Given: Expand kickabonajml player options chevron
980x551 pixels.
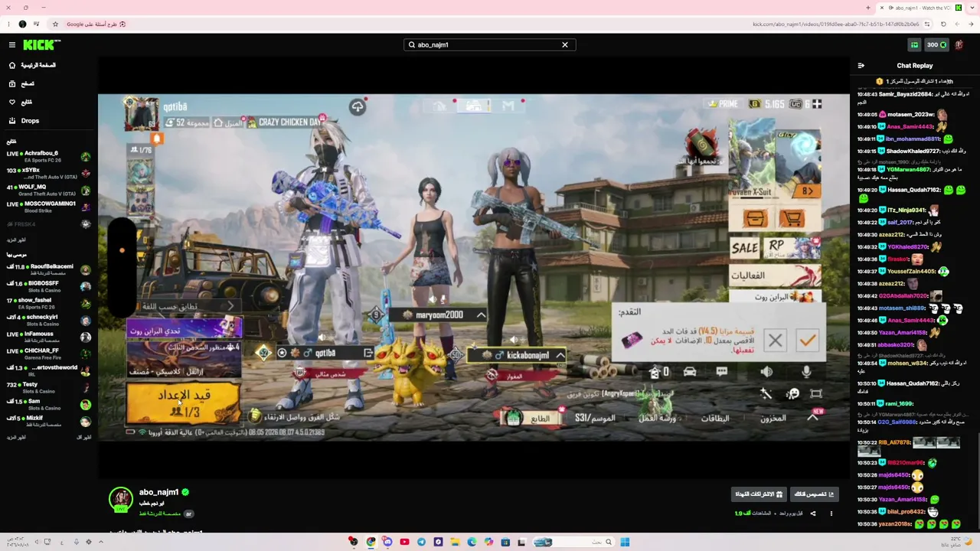Looking at the screenshot, I should tap(560, 355).
